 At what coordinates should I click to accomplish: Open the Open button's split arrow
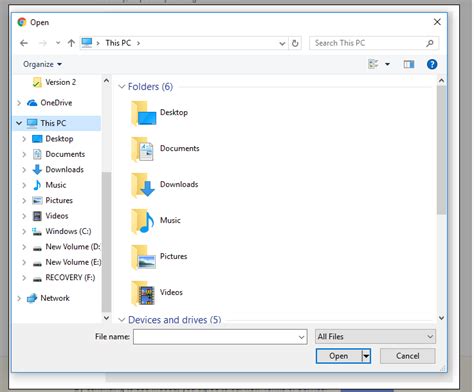(366, 356)
